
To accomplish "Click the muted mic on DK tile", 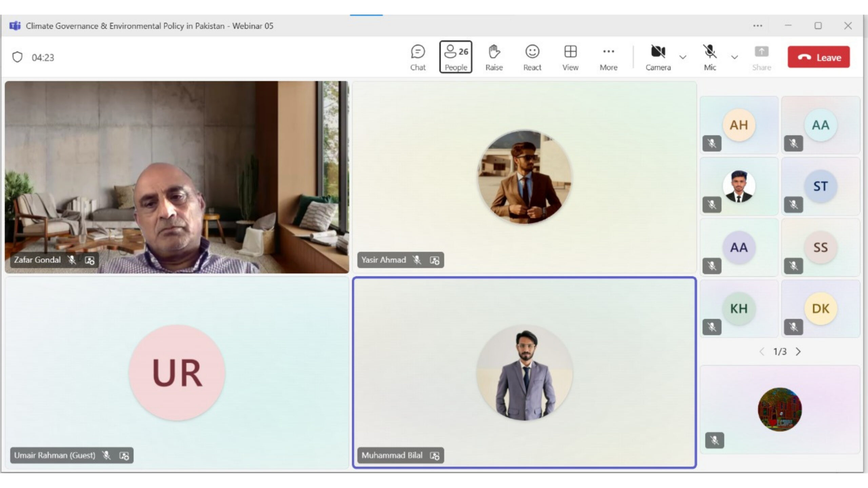I will click(x=793, y=327).
